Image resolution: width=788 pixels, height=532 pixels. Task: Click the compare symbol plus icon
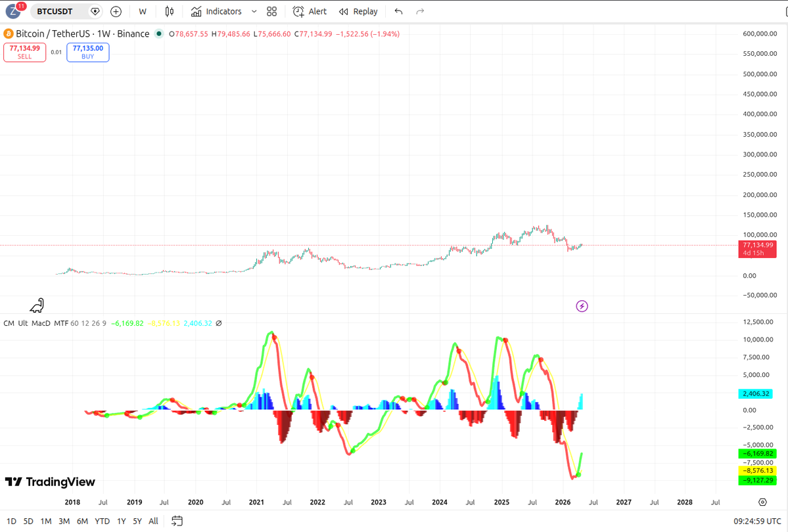point(116,11)
